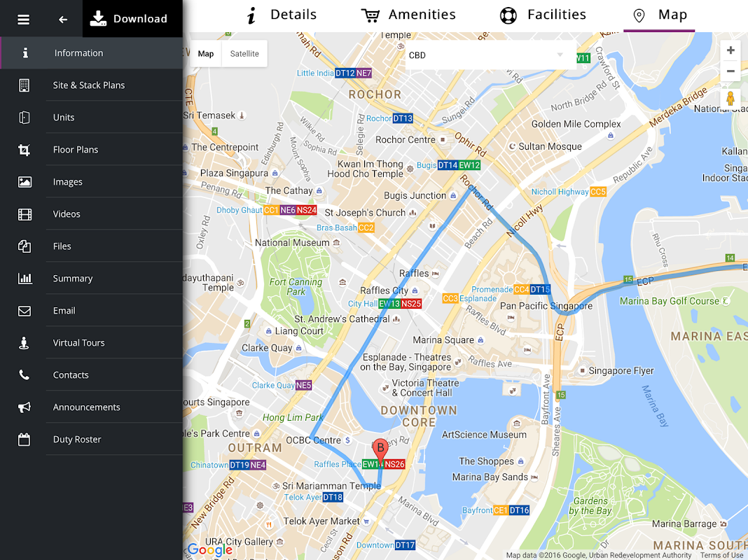
Task: Click the Singapore Flyer map label
Action: tap(621, 371)
